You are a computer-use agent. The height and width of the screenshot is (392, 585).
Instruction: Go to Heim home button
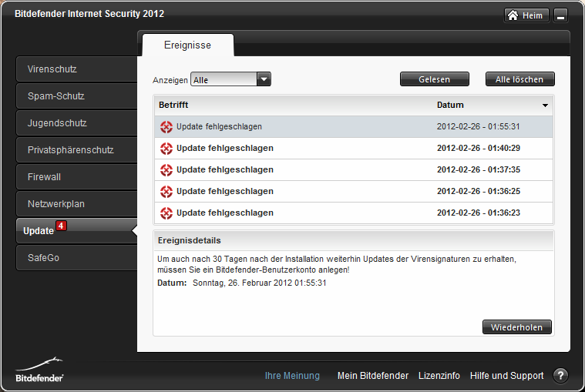tap(526, 15)
